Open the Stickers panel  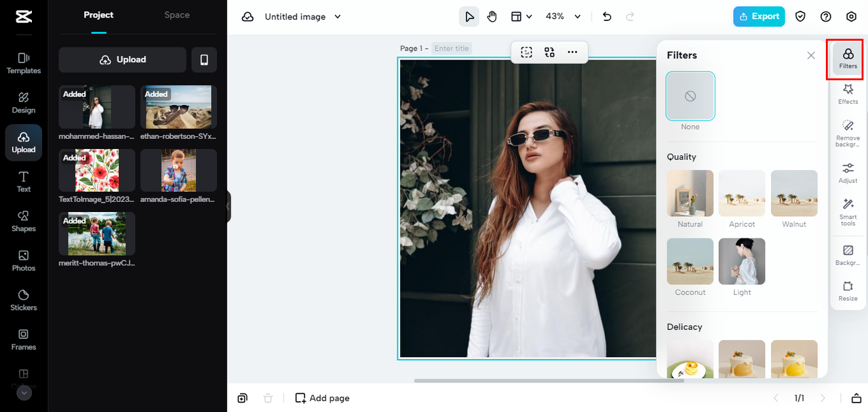point(24,300)
